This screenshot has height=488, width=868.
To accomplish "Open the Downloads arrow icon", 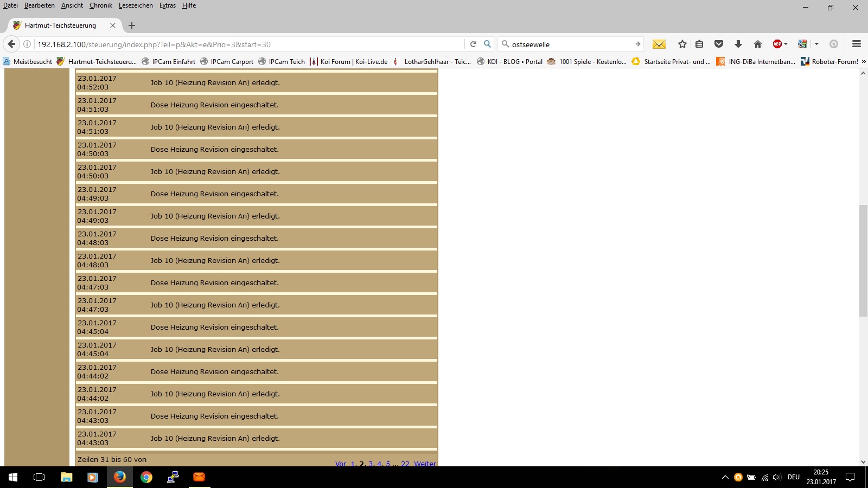I will 738,44.
